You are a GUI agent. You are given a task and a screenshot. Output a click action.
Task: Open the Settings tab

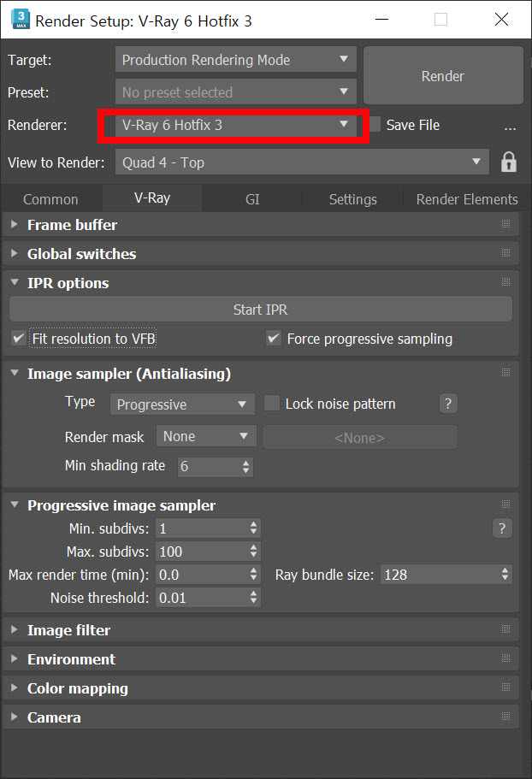tap(352, 199)
